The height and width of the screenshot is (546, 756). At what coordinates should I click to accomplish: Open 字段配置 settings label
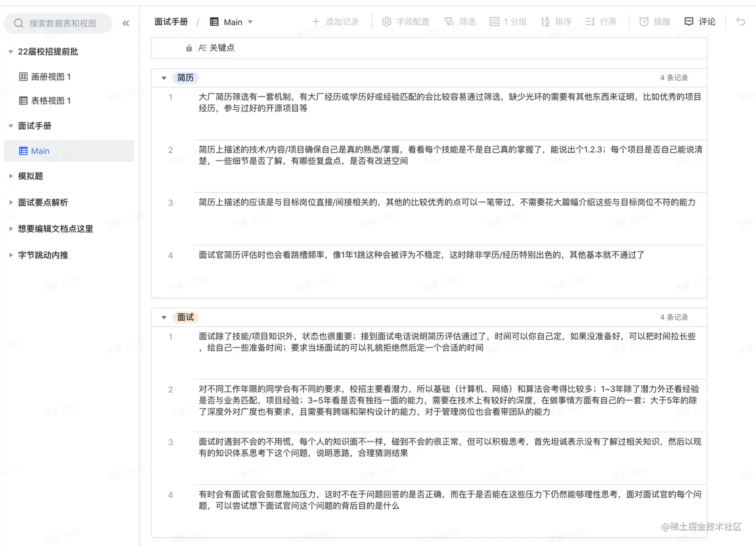coord(413,21)
